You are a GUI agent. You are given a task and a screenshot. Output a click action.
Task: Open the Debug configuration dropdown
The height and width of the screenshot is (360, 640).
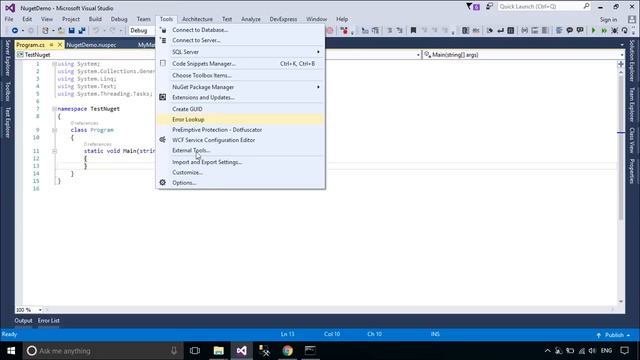coord(142,31)
